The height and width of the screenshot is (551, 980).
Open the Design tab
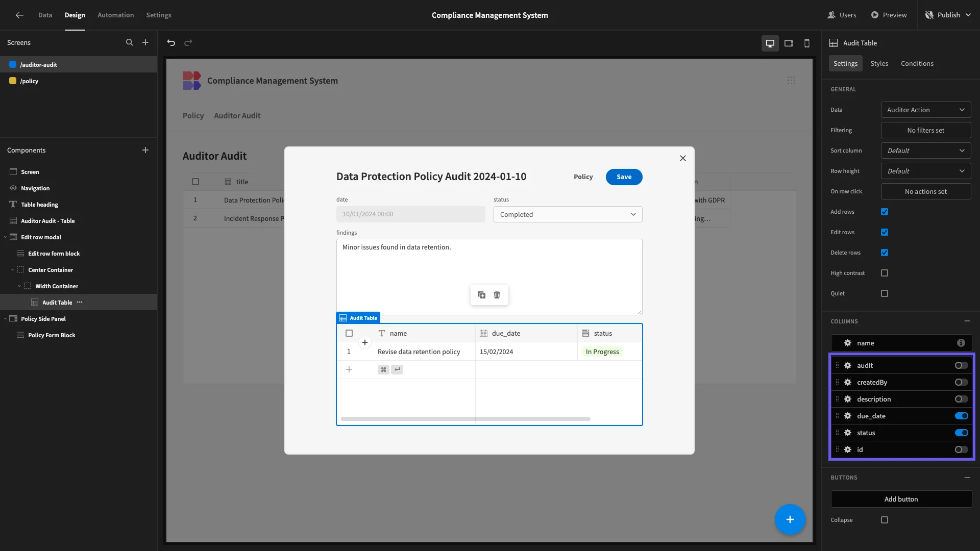pos(75,15)
